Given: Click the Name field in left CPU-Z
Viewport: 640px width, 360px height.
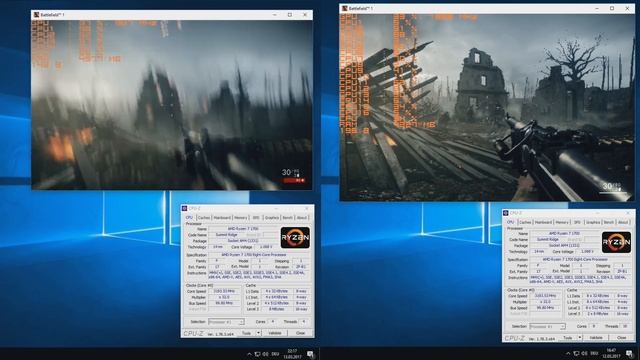Looking at the screenshot, I should (x=243, y=229).
